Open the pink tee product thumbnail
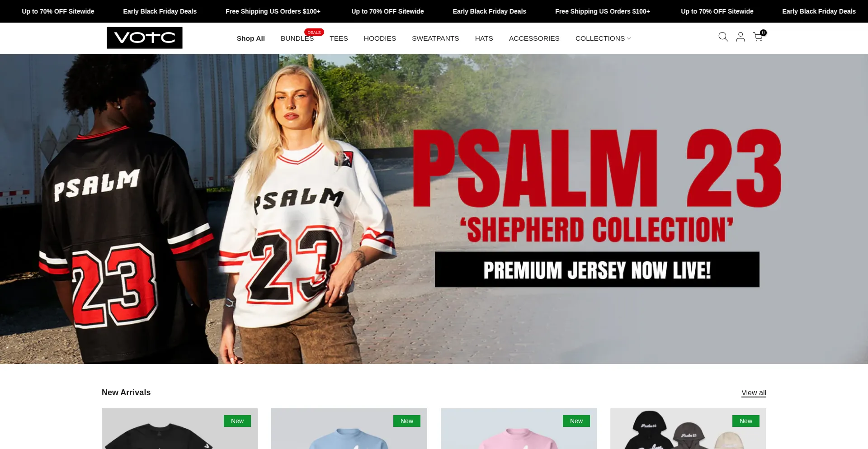This screenshot has height=449, width=868. 519,429
